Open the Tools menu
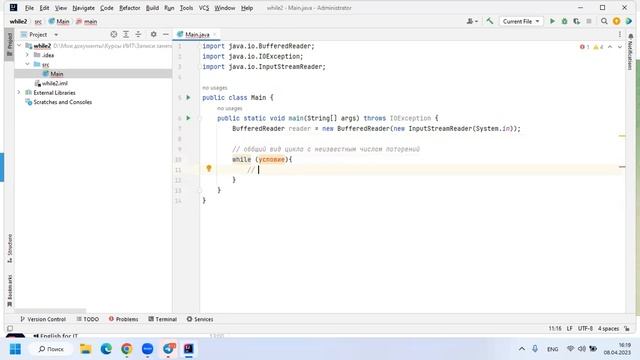 click(x=186, y=8)
